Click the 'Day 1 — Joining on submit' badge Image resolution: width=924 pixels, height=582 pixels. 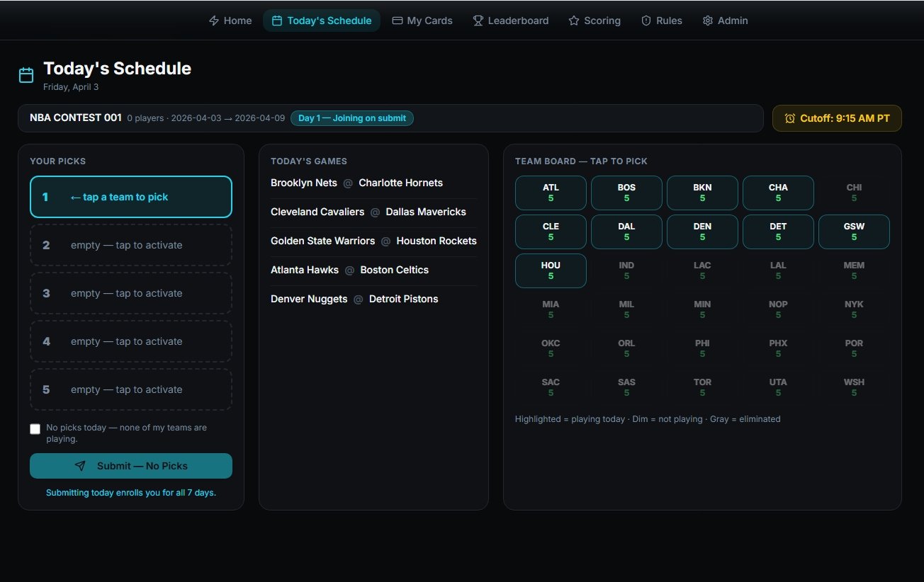352,118
